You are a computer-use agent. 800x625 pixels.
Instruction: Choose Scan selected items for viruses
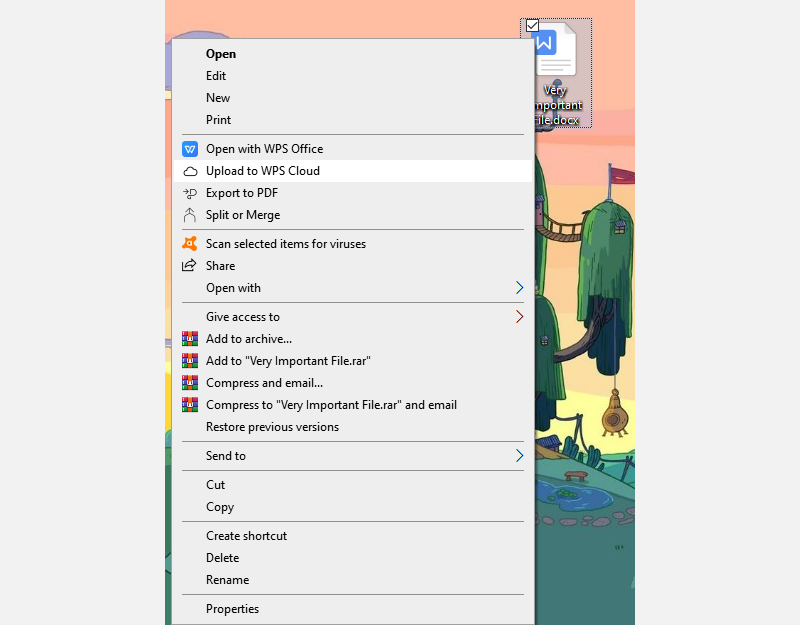353,244
